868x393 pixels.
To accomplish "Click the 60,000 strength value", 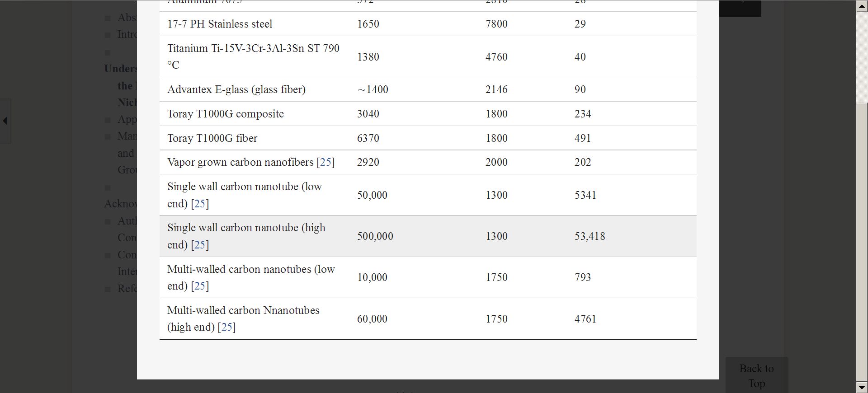I will pyautogui.click(x=372, y=319).
